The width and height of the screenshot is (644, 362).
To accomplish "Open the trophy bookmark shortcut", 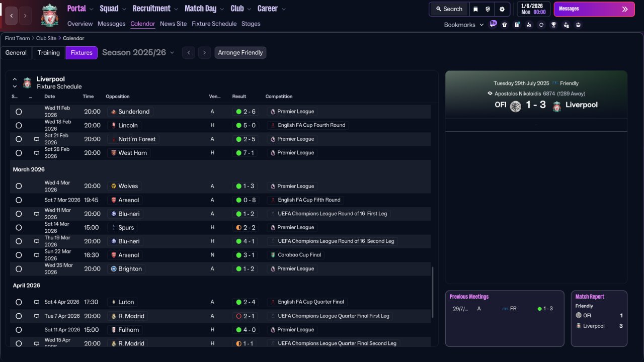I will 553,25.
